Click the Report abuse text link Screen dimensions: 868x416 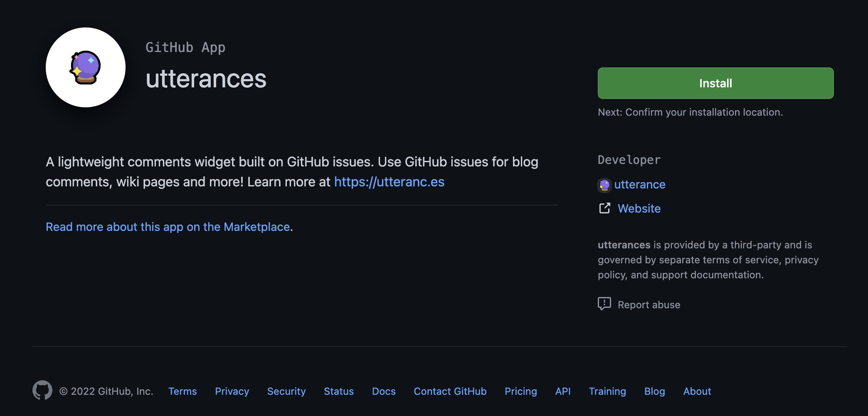(x=649, y=305)
